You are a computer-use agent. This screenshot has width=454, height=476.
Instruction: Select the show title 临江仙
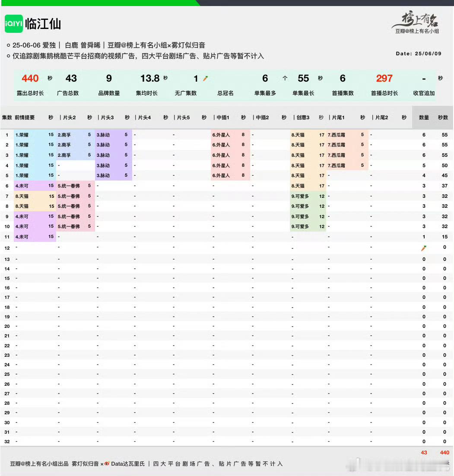[x=43, y=24]
